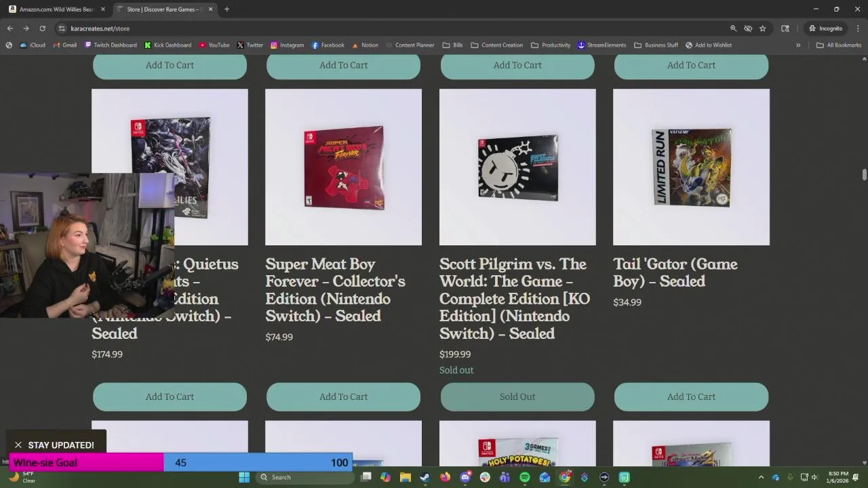View Scott Pilgrim KO Edition product image

(x=517, y=167)
